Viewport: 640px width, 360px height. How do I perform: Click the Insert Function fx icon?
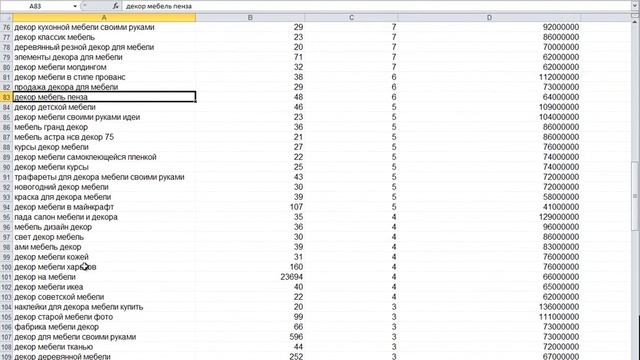click(116, 6)
